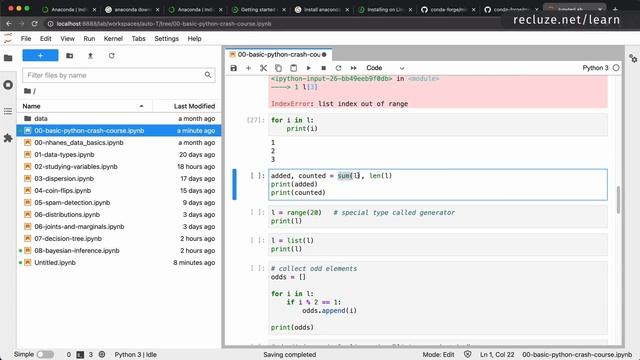Select the data folder
Viewport: 640px width, 360px height.
pyautogui.click(x=119, y=118)
